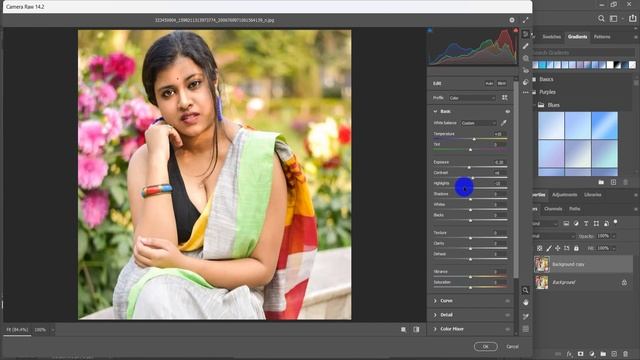Viewport: 640px width, 360px height.
Task: Toggle the color sampler overlay tool
Action: (x=526, y=316)
